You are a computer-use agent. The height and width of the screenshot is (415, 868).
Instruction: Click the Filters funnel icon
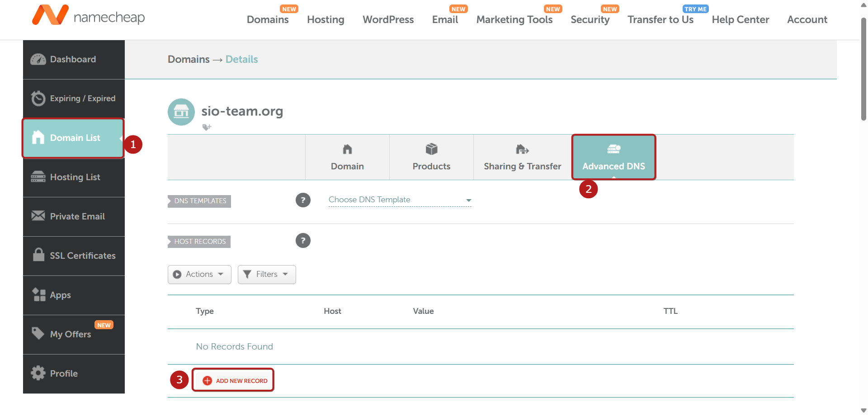[247, 275]
